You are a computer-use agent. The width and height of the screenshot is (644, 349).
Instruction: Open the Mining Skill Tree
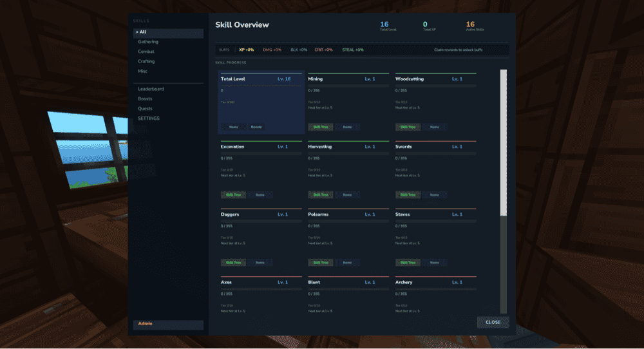320,127
